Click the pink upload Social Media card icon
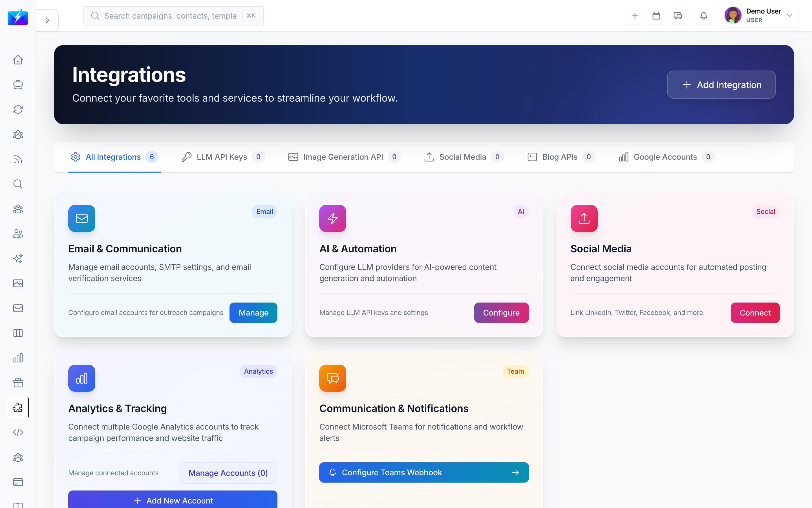812x508 pixels. click(584, 218)
